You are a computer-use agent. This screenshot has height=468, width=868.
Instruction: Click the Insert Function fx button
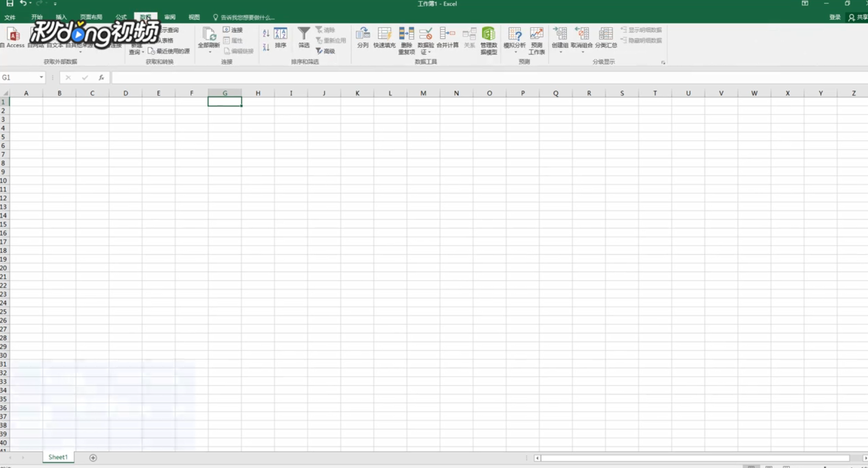coord(101,78)
